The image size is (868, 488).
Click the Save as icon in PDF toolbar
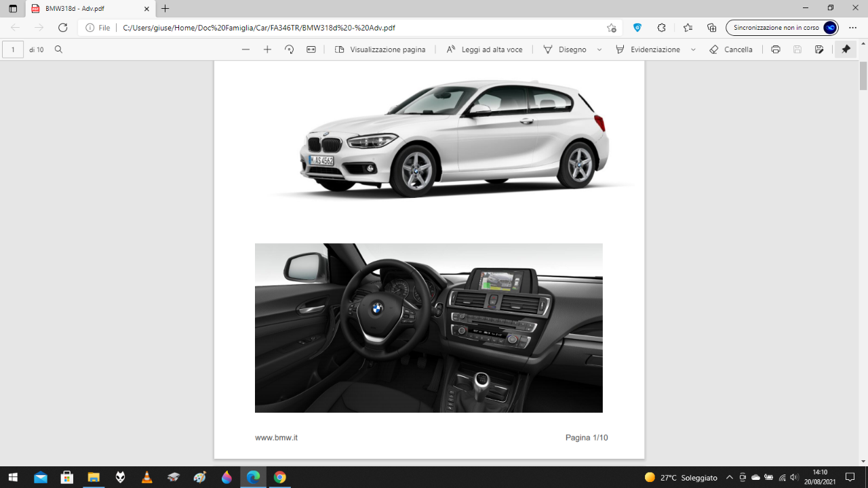[x=819, y=49]
